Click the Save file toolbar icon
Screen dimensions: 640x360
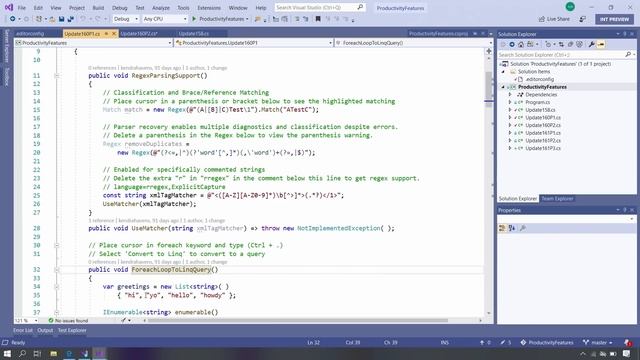(x=61, y=19)
